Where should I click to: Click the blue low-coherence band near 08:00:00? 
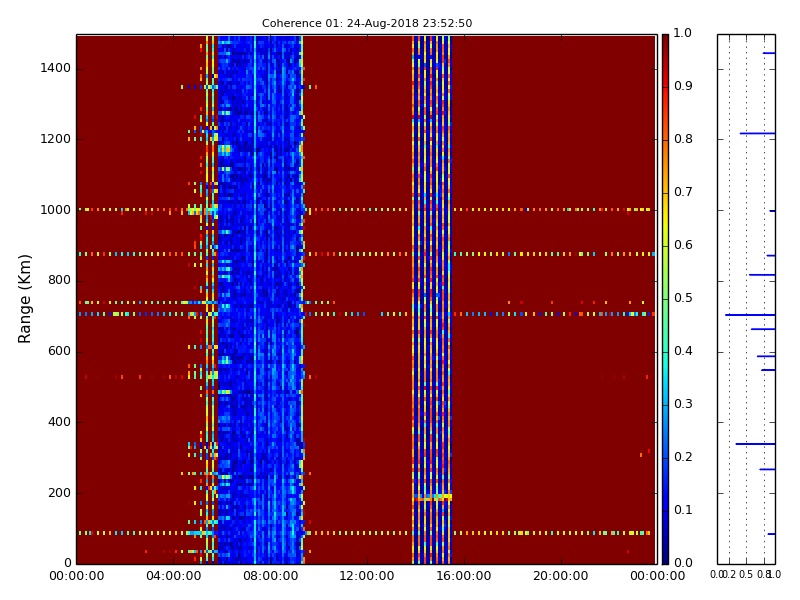click(260, 299)
